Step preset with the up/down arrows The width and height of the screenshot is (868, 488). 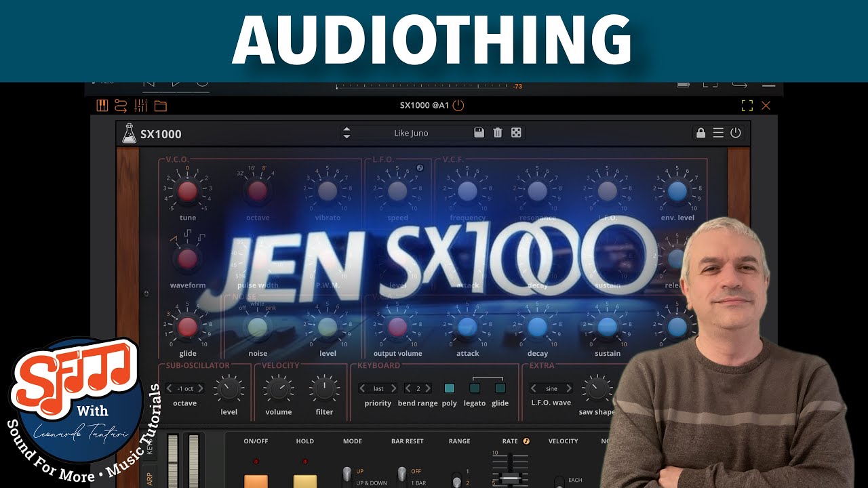tap(347, 133)
